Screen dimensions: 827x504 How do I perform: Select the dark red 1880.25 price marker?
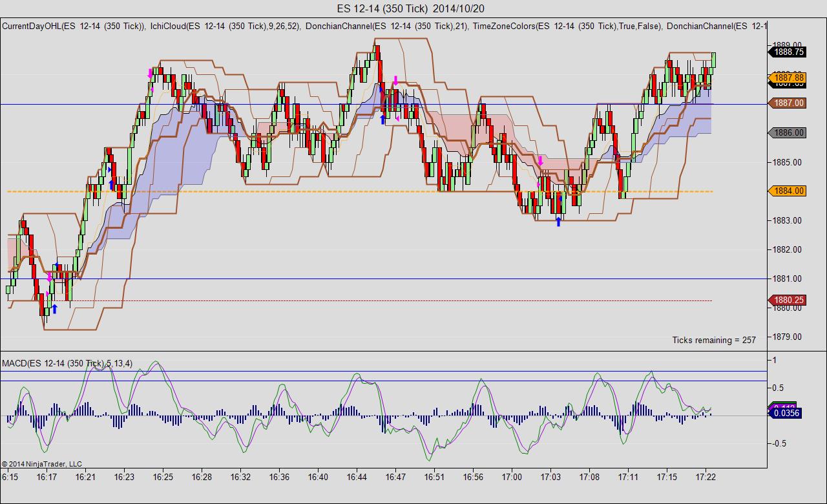(x=787, y=300)
